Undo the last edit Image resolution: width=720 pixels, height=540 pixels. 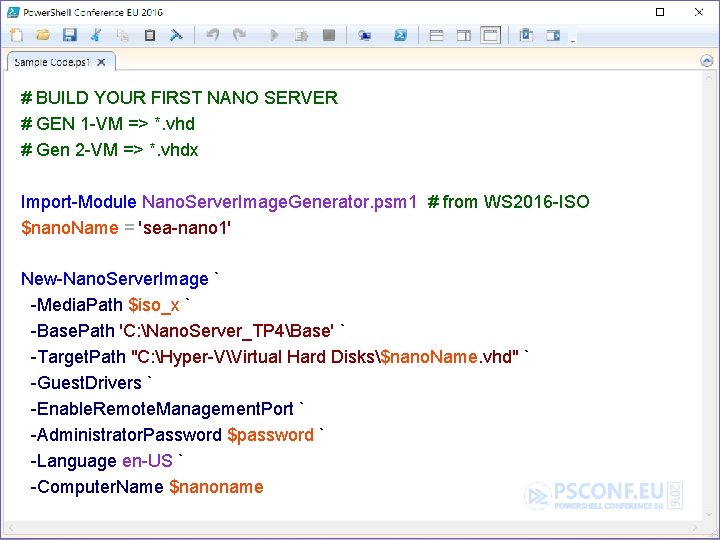(x=213, y=35)
